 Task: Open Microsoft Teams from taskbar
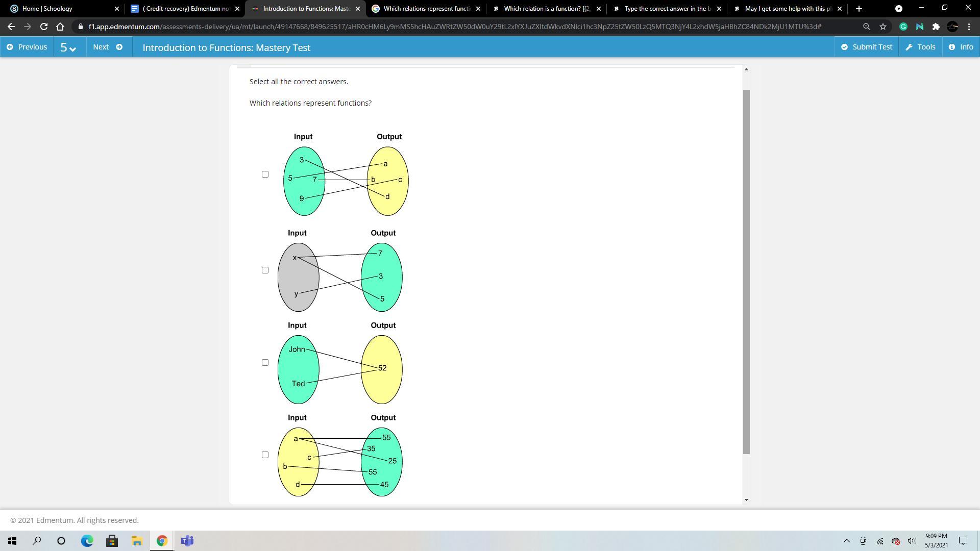(187, 541)
